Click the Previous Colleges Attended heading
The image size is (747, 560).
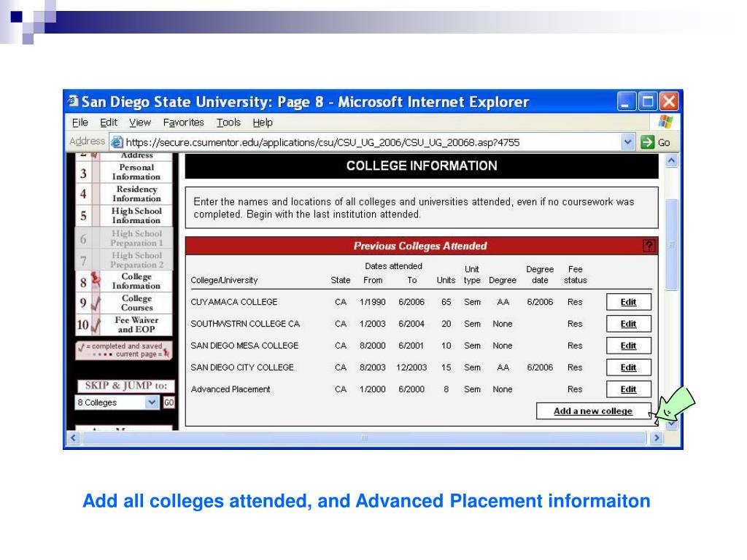tap(420, 246)
